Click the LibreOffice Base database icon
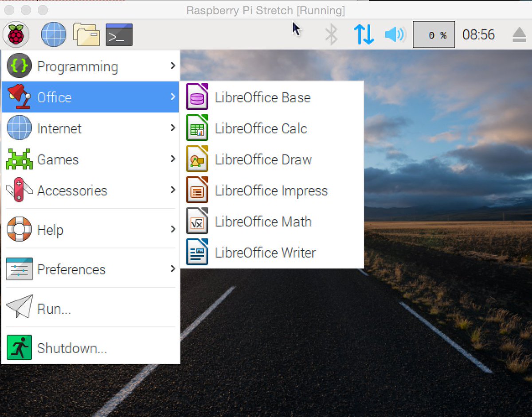This screenshot has height=417, width=532. (197, 97)
